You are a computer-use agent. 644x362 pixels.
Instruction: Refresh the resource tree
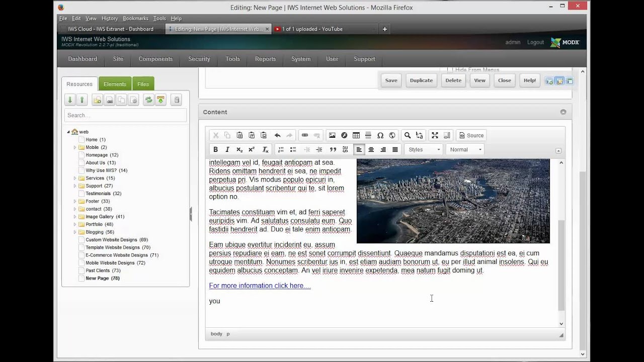pyautogui.click(x=148, y=100)
